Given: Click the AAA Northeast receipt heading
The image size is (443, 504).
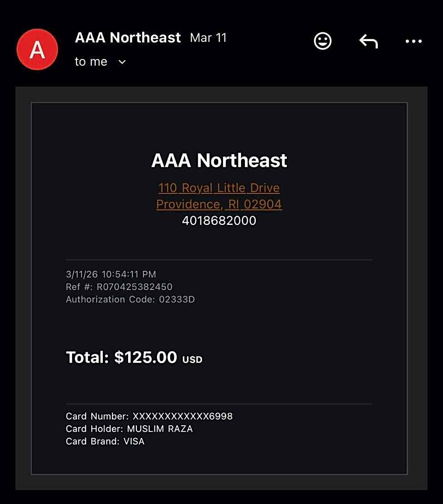Looking at the screenshot, I should tap(219, 161).
